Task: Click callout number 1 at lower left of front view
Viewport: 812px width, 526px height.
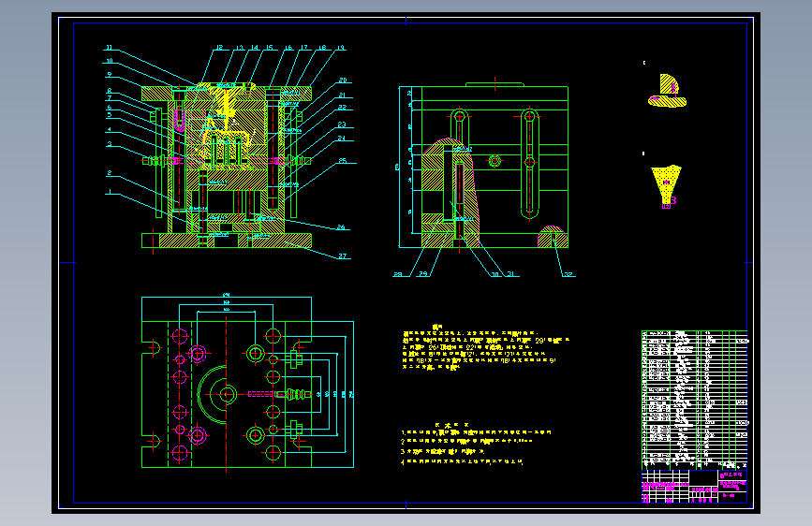Action: (x=110, y=192)
